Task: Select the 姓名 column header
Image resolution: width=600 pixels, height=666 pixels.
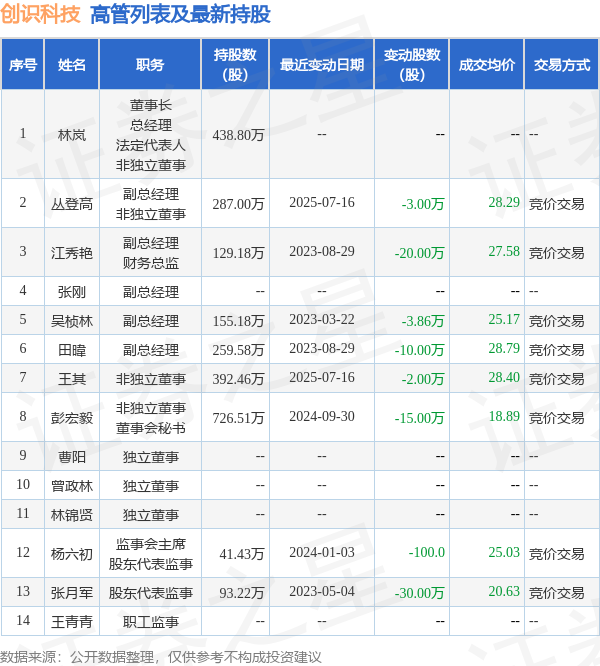Action: 72,65
